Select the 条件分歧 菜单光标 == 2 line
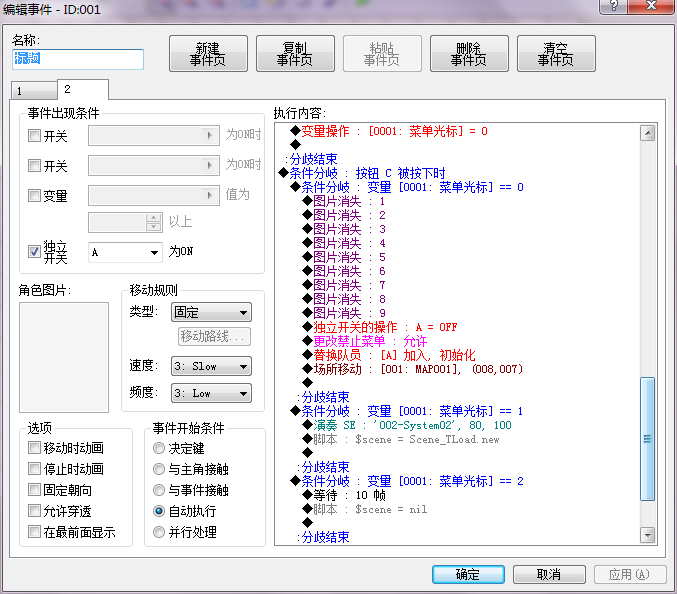This screenshot has height=594, width=677. click(x=407, y=481)
